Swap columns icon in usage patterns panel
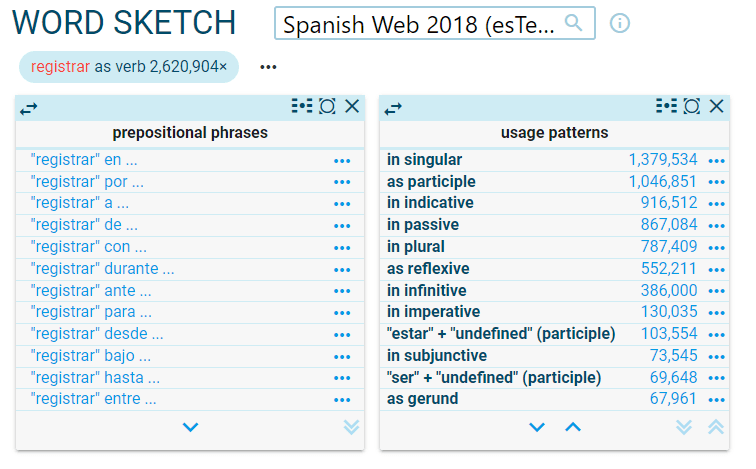The width and height of the screenshot is (756, 469). (393, 108)
